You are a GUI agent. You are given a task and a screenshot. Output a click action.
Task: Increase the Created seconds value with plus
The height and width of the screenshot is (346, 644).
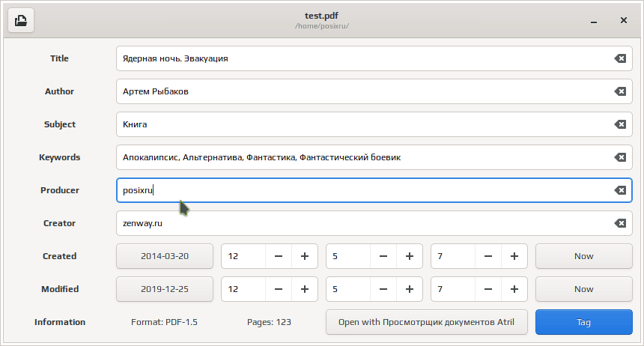tap(514, 256)
